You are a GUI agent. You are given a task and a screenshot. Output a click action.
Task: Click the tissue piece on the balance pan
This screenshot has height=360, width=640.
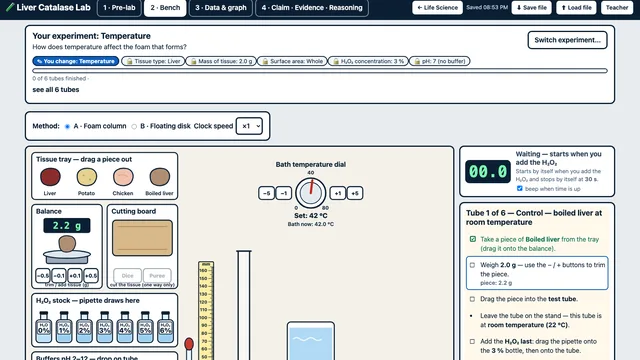pos(67,244)
